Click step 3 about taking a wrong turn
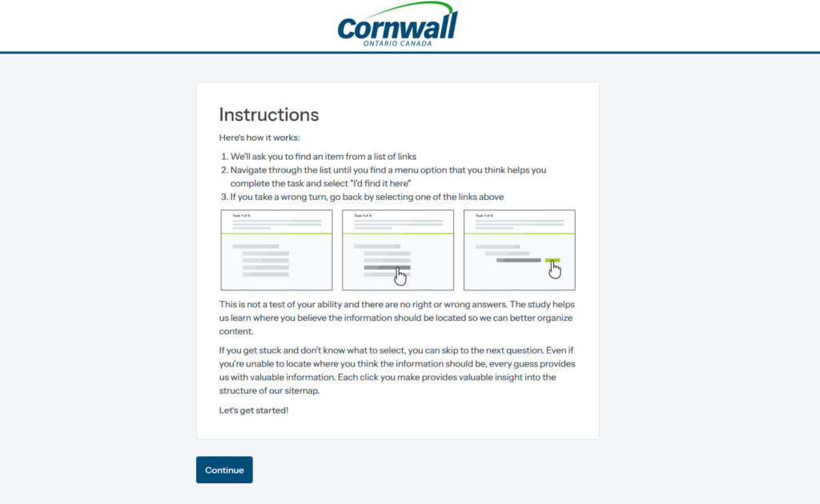 point(367,197)
